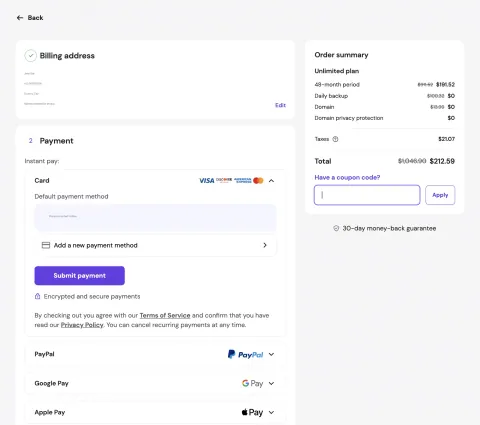Click the 30-day money-back guarantee text
This screenshot has height=425, width=480.
tap(389, 228)
